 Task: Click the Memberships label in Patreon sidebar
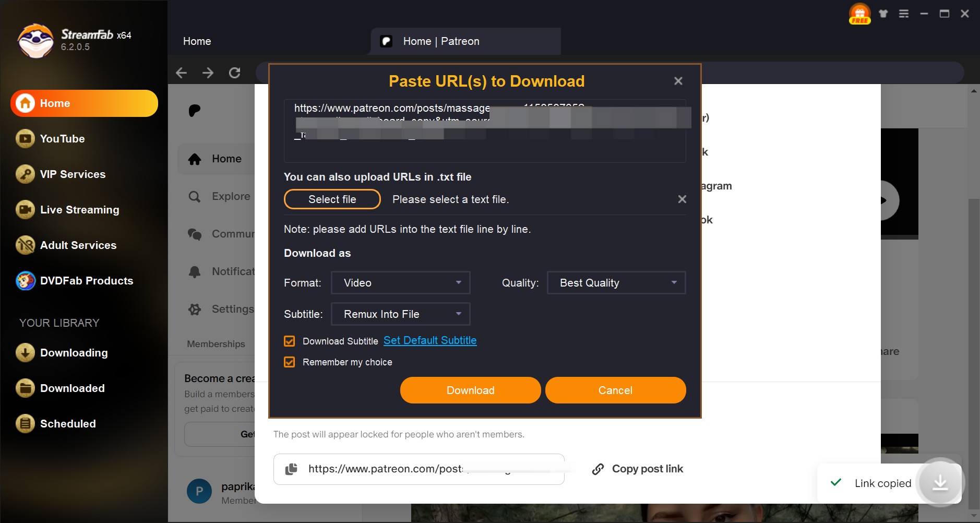216,344
